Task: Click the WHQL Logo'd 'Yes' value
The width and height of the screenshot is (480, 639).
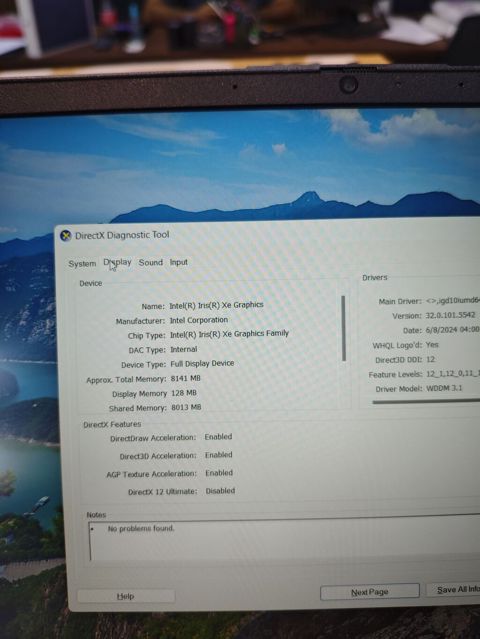Action: 432,345
